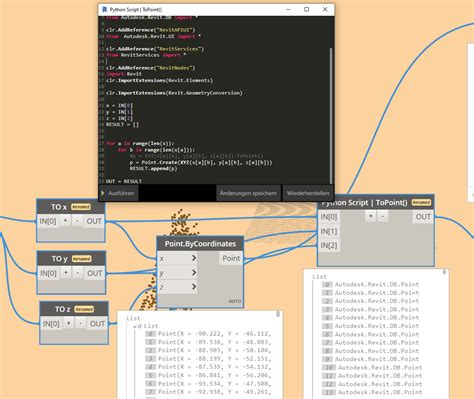Click Renamed badge on Python Script ToPoint node
The image size is (474, 399).
tap(421, 202)
